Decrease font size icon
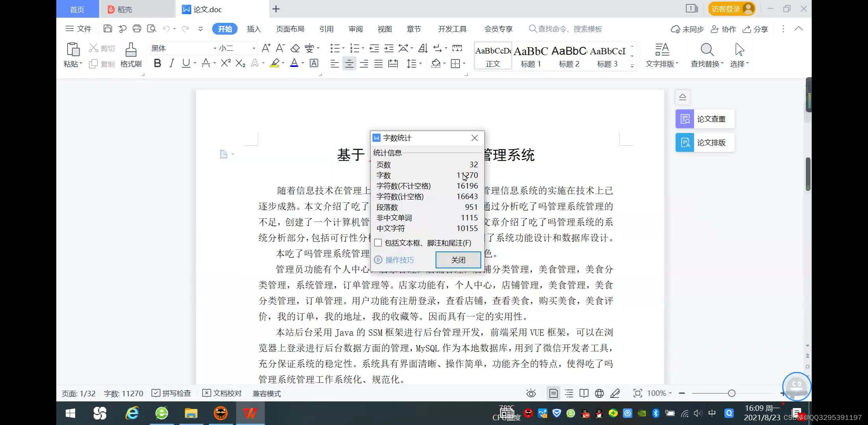 [280, 48]
